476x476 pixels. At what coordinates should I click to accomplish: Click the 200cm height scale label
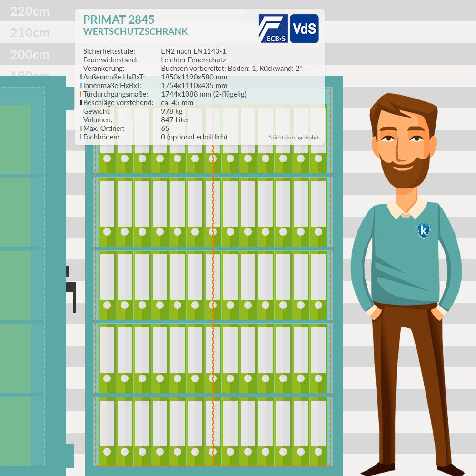click(x=30, y=55)
